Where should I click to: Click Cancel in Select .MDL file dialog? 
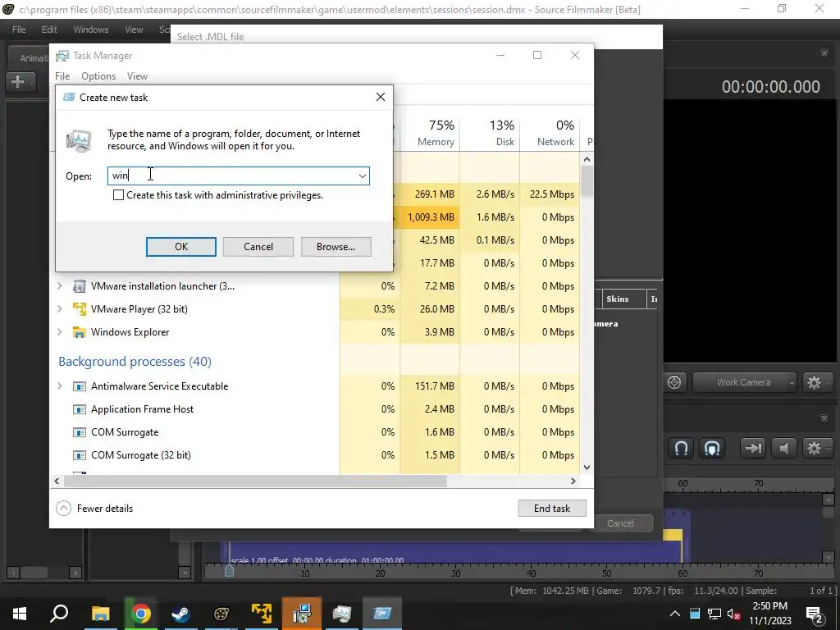point(620,523)
